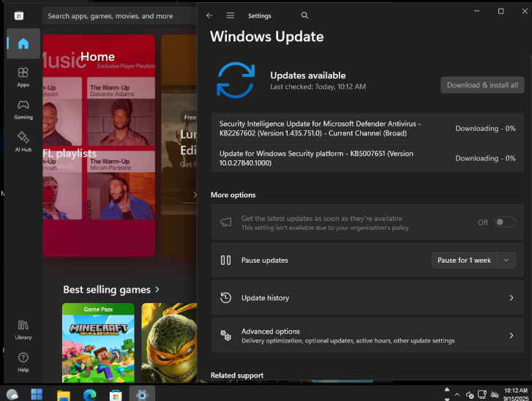Click the More options heading
Image resolution: width=532 pixels, height=401 pixels.
click(233, 195)
